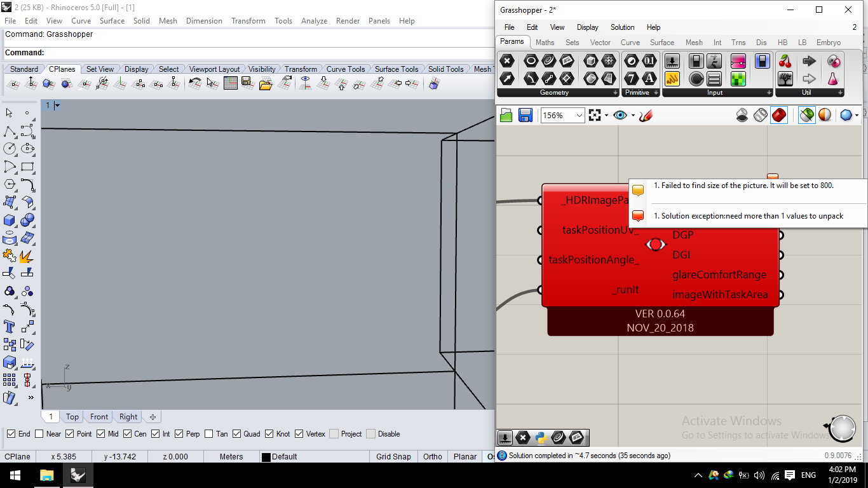
Task: Open the Rhino viewport '1' title dropdown arrow
Action: point(57,105)
